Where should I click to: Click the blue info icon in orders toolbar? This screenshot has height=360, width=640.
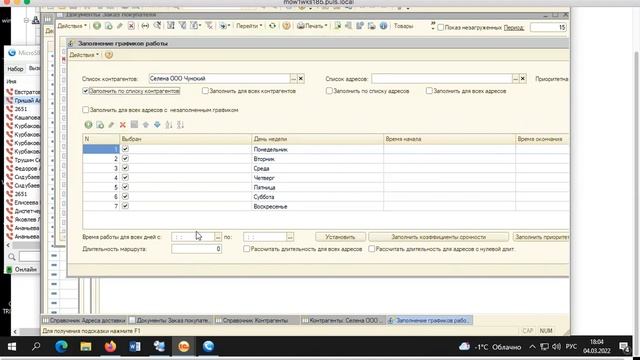click(x=383, y=26)
